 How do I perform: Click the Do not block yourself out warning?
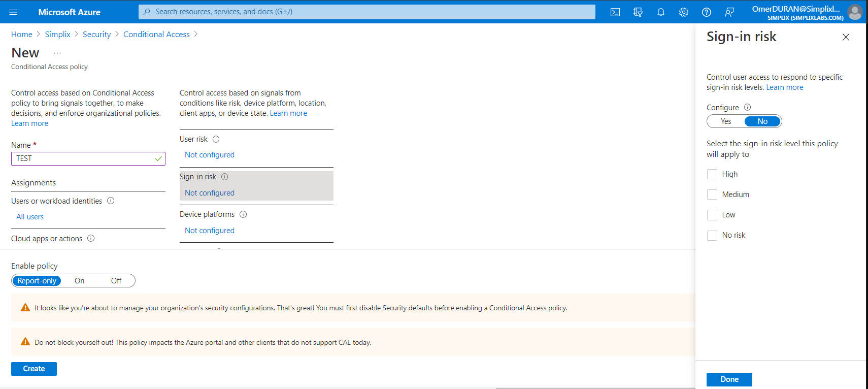click(x=203, y=342)
